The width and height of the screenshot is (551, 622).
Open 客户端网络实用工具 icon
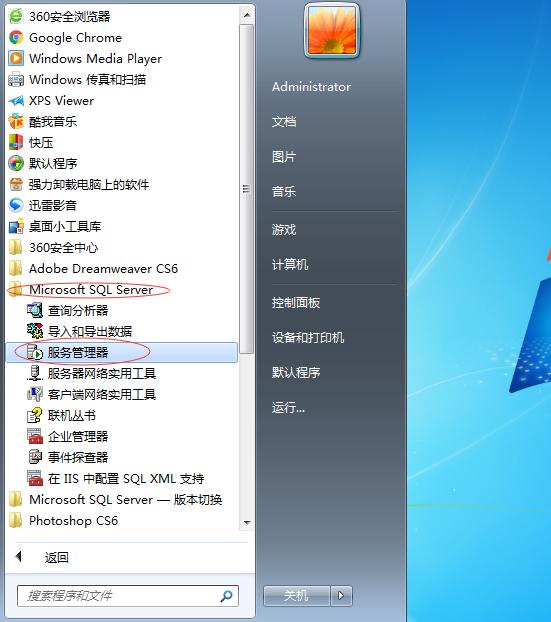tap(35, 394)
